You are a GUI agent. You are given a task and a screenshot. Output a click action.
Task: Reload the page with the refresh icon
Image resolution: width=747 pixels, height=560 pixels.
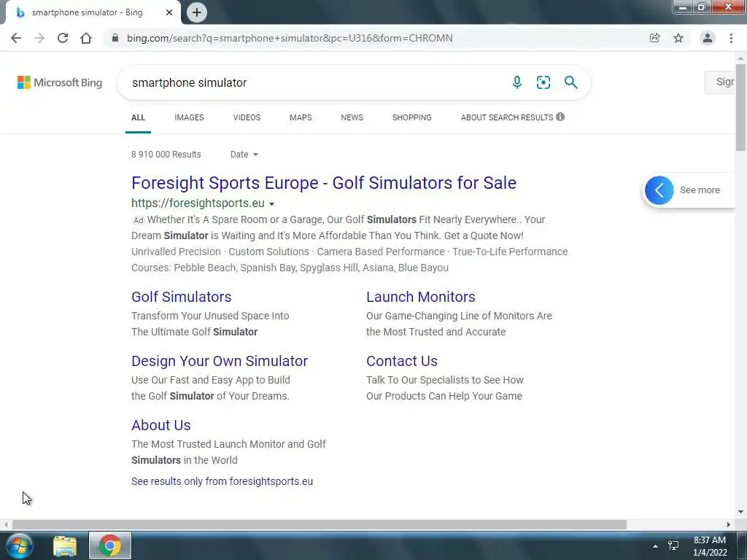63,38
